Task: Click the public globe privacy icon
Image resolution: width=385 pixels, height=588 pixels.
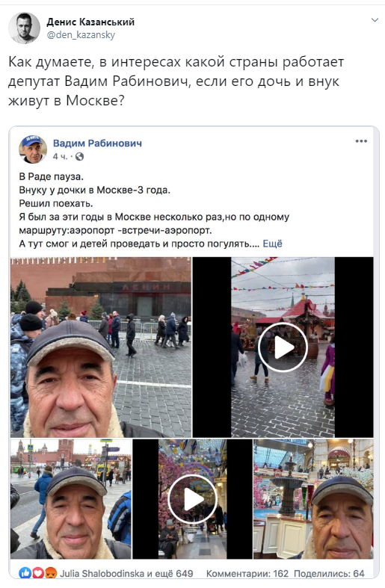Action: pos(79,157)
